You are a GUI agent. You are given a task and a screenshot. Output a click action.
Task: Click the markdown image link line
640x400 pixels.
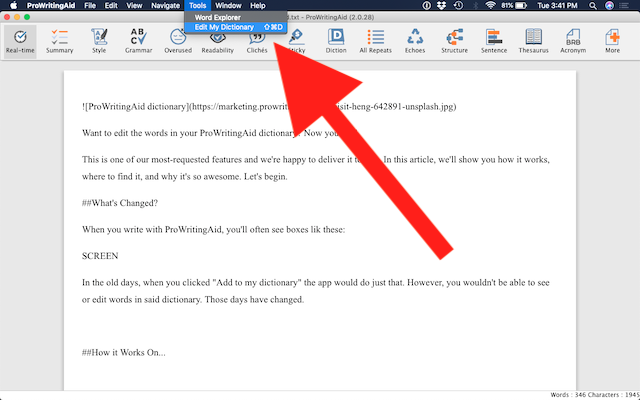tap(269, 107)
